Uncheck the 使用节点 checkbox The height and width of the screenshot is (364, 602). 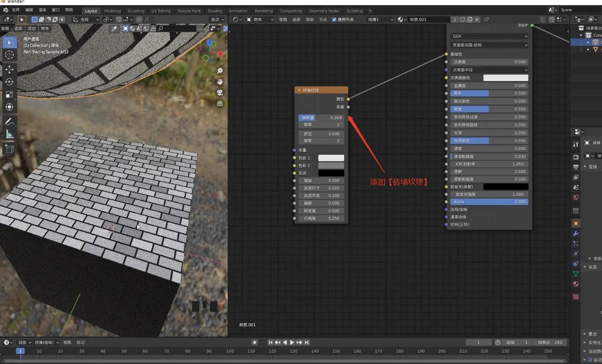334,20
